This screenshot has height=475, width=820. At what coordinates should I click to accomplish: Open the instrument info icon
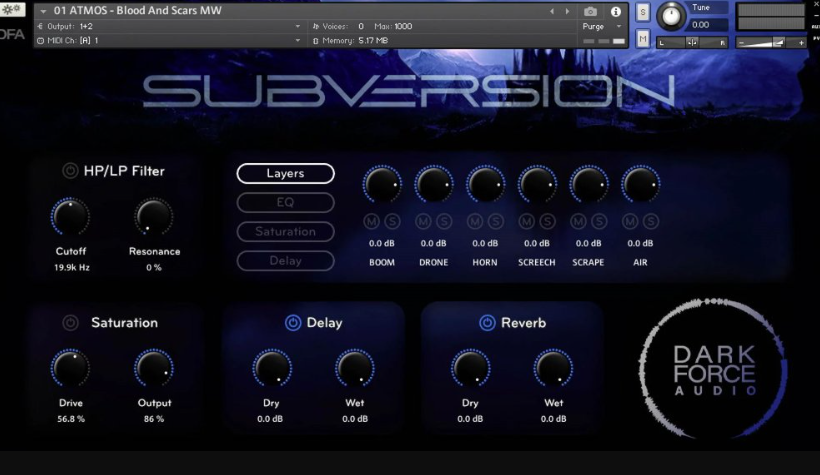coord(616,12)
